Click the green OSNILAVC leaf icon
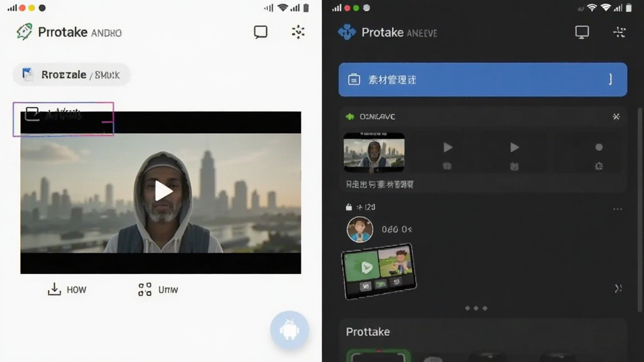The image size is (644, 362). click(x=350, y=117)
